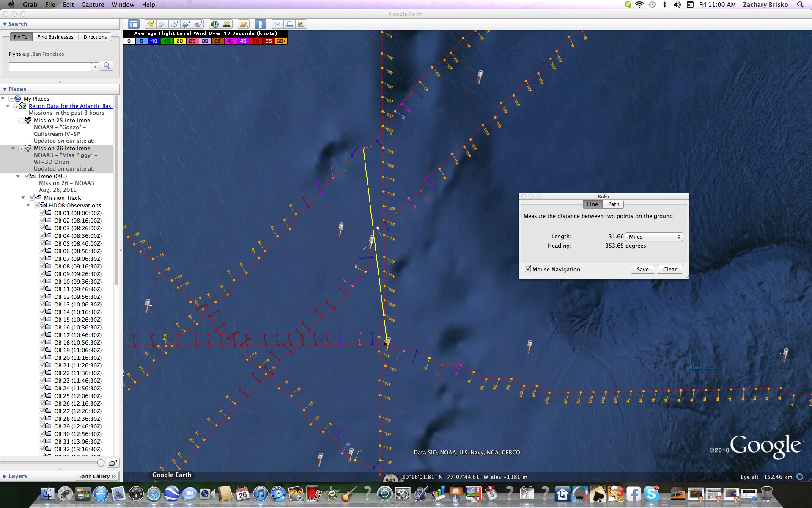Screen dimensions: 812x508
Task: Uncheck OB 10 (09:36:30Z)
Action: 42,281
